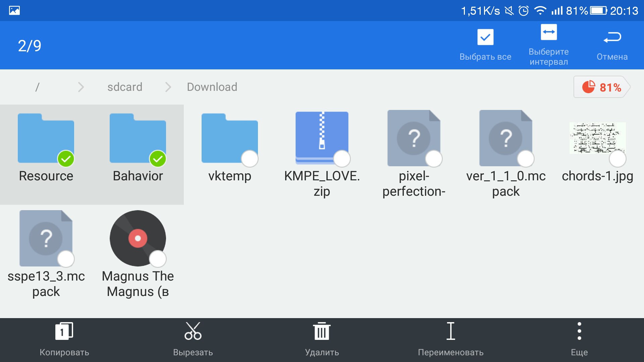The image size is (644, 362).
Task: Navigate to the sdcard breadcrumb
Action: pyautogui.click(x=125, y=87)
